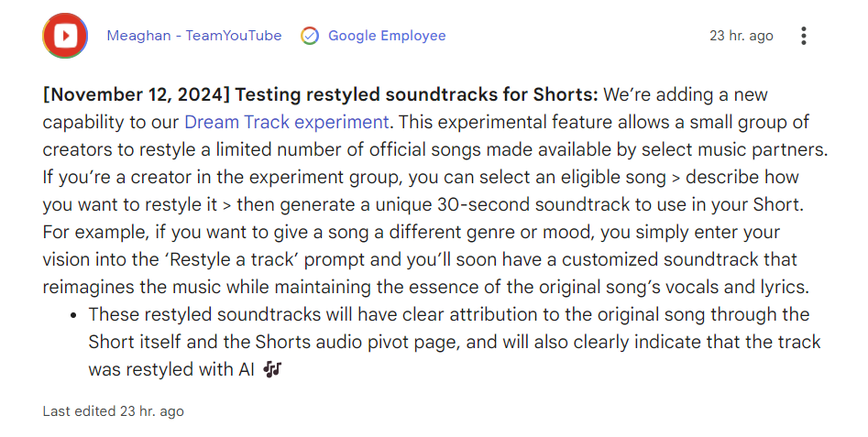The width and height of the screenshot is (868, 437).
Task: Open the three-dot more options menu
Action: (804, 37)
